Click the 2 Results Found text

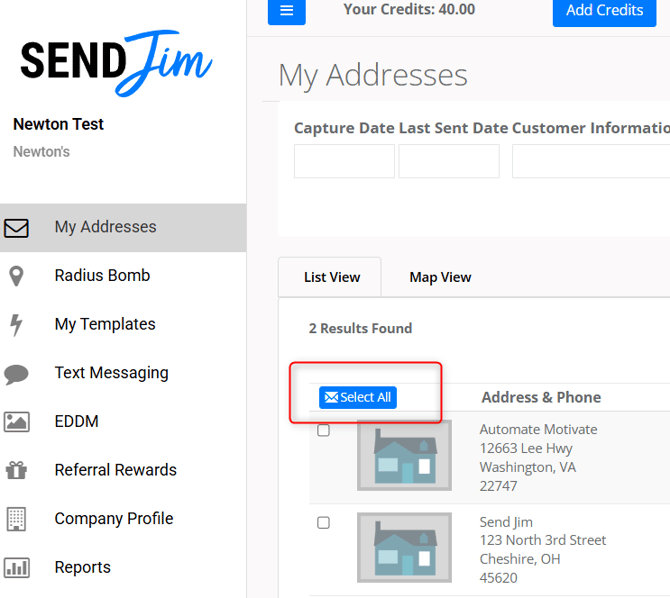coord(360,328)
